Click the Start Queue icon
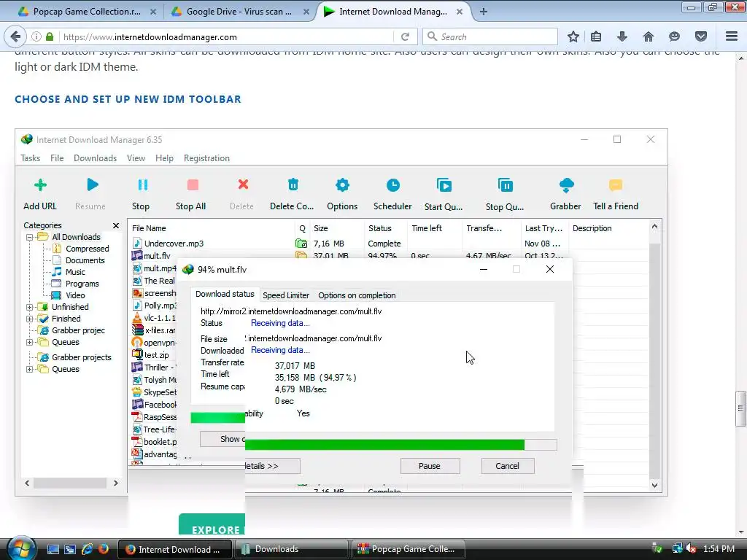747x560 pixels. pyautogui.click(x=444, y=185)
